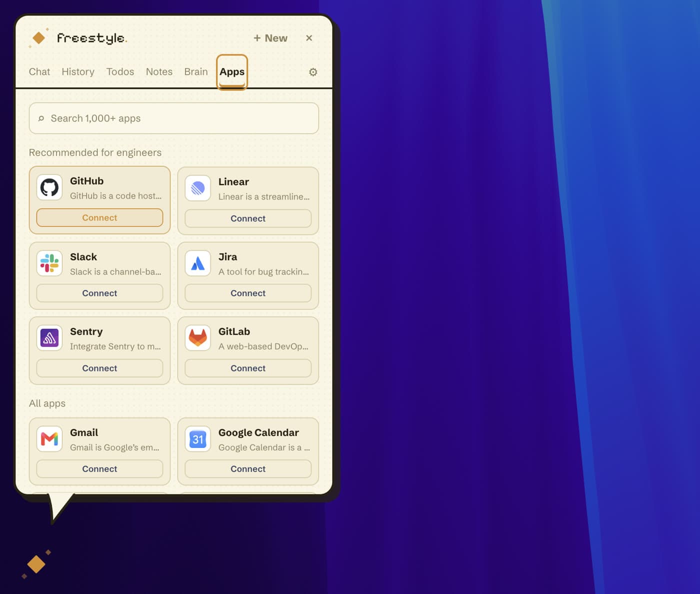
Task: Click the Sentry card title
Action: (86, 331)
